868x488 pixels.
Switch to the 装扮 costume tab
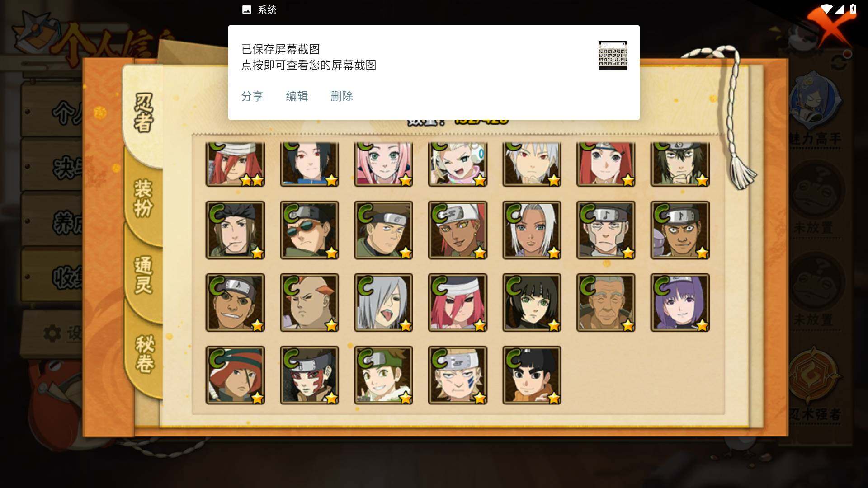[x=144, y=198]
